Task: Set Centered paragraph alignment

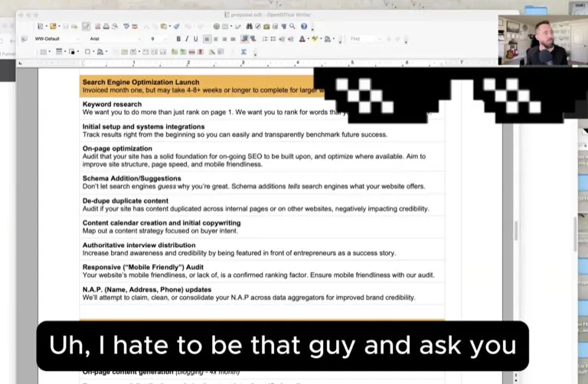Action: pos(216,39)
